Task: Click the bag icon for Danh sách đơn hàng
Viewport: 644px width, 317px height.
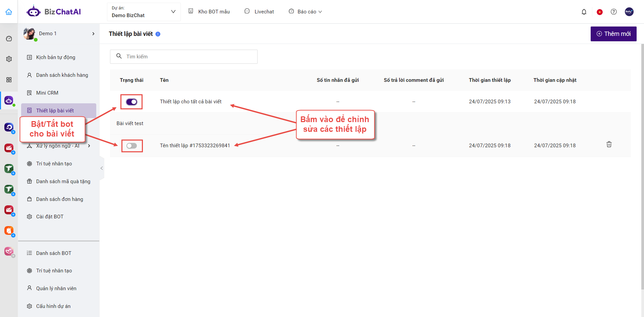Action: (x=30, y=199)
